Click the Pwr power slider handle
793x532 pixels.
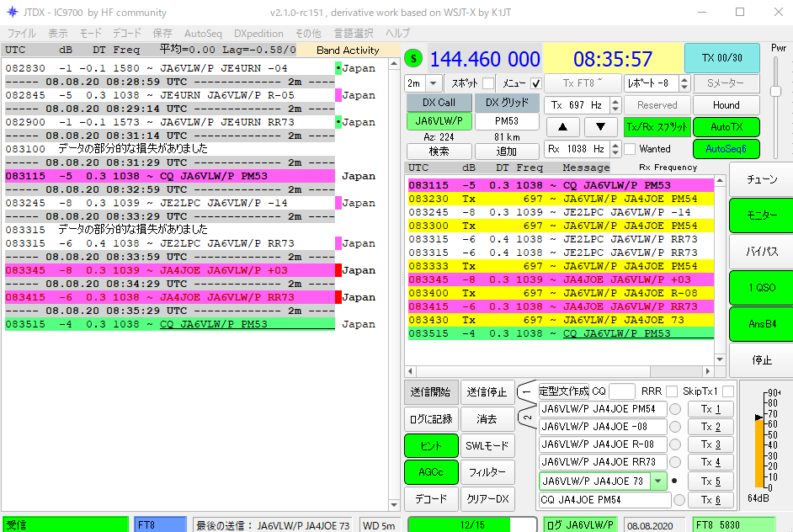(776, 91)
